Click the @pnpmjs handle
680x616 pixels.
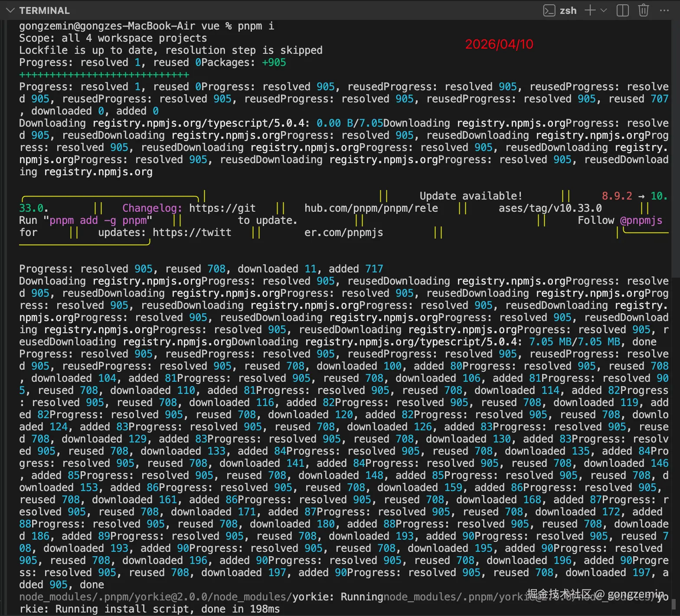click(641, 220)
